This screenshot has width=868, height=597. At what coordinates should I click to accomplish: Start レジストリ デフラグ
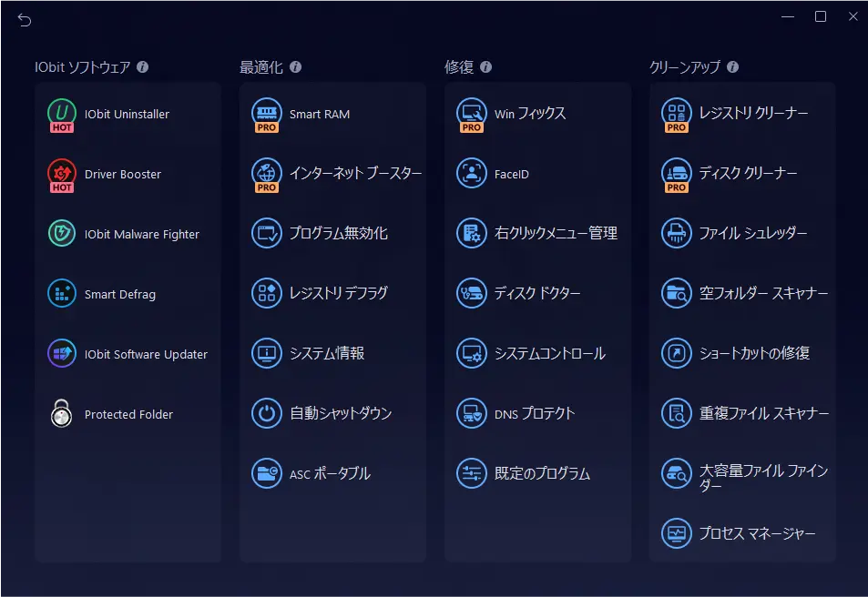pos(320,294)
